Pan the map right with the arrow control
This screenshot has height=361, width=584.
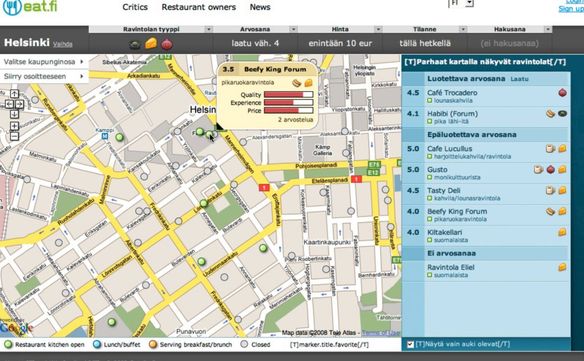[19, 104]
